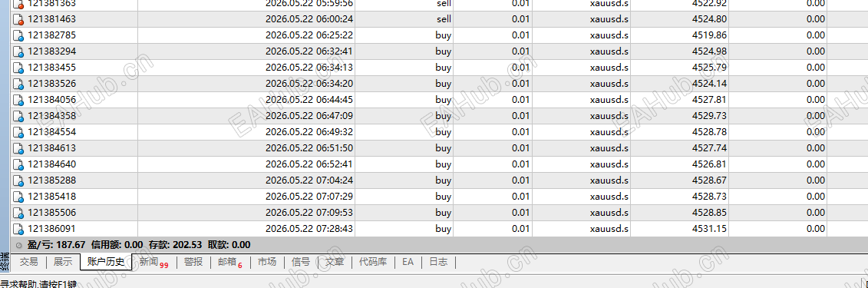Select ticket number 121381463
The height and width of the screenshot is (288, 868).
(x=52, y=19)
